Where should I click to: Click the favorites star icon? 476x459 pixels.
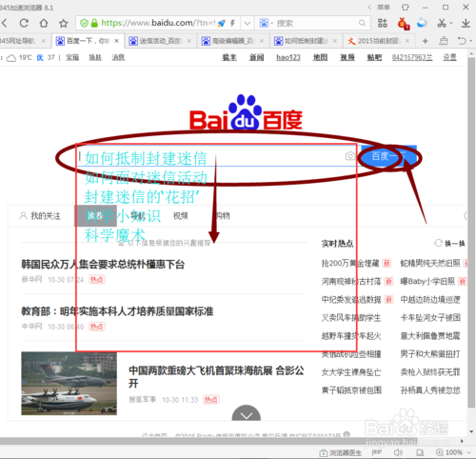tap(64, 23)
